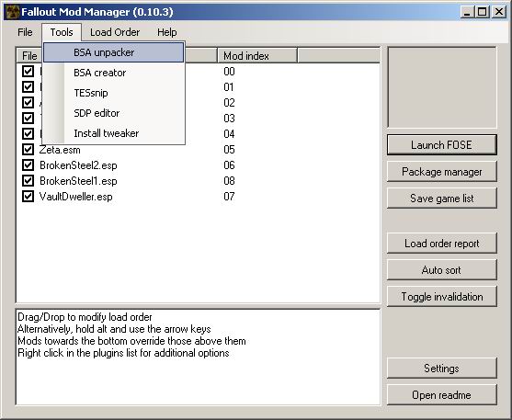Image resolution: width=512 pixels, height=420 pixels.
Task: Toggle checkbox for mod index 01
Action: click(28, 87)
